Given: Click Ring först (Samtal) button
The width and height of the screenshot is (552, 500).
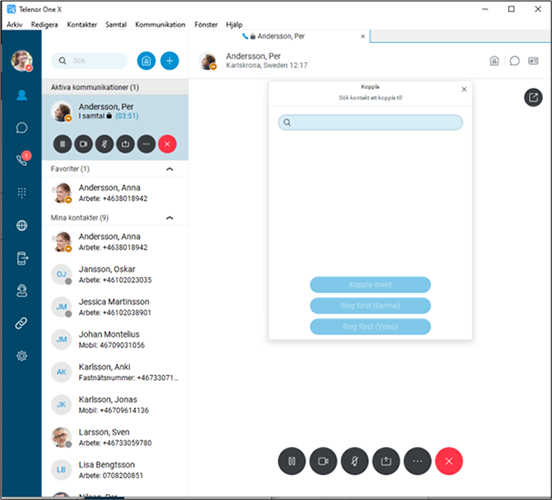Looking at the screenshot, I should pyautogui.click(x=370, y=306).
